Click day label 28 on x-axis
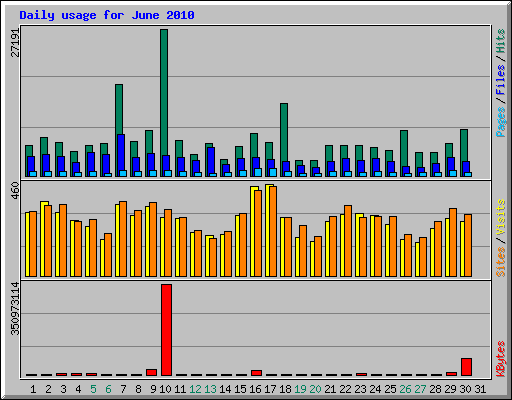 tap(435, 389)
